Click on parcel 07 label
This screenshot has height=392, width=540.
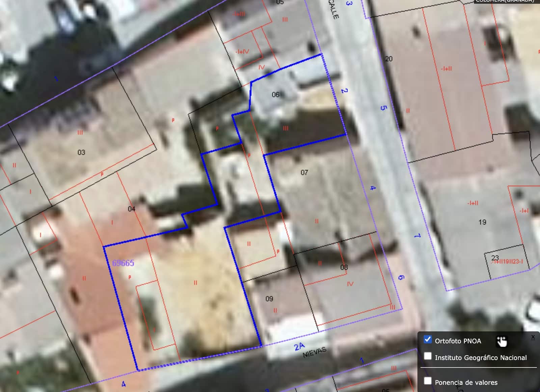point(304,173)
